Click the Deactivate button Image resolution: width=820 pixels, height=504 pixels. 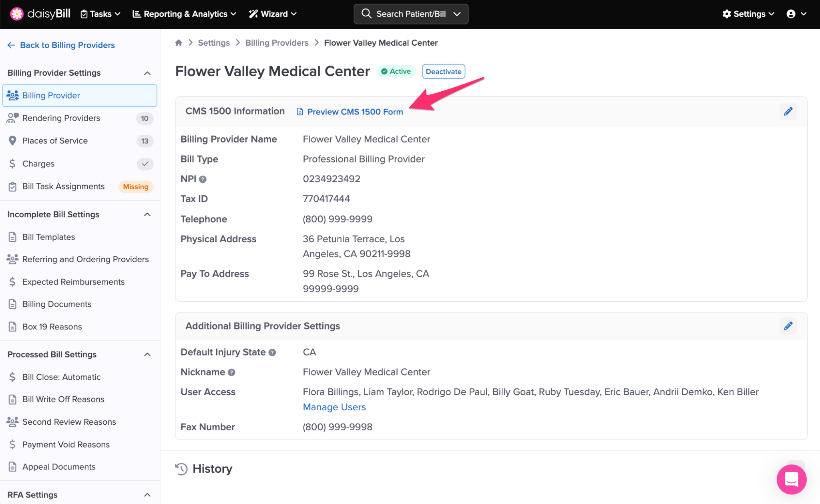tap(443, 72)
